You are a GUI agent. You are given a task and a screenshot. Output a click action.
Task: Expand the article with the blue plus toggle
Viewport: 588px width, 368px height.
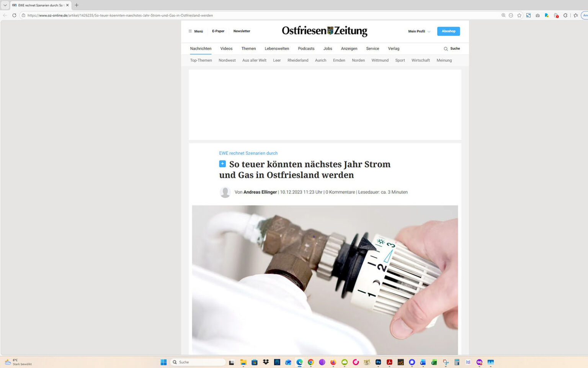(222, 163)
